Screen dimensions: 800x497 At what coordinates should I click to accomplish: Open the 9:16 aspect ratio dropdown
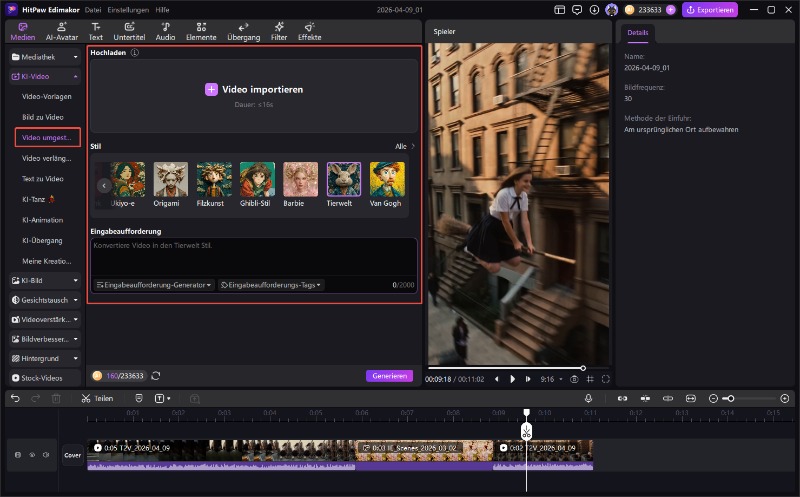(550, 379)
